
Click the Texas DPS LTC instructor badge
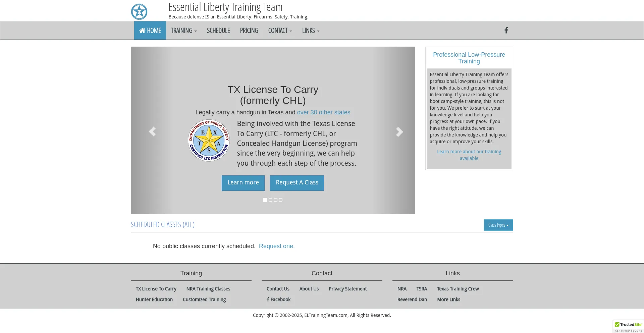coord(209,141)
